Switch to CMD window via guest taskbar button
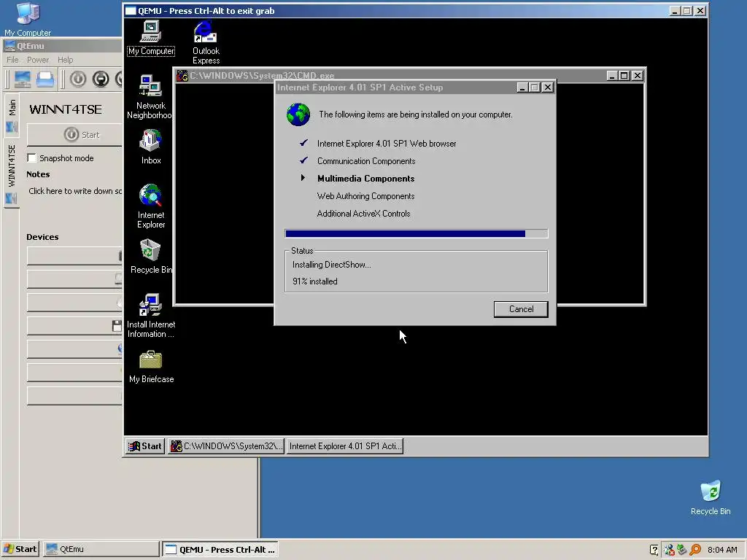Image resolution: width=747 pixels, height=560 pixels. (x=226, y=446)
